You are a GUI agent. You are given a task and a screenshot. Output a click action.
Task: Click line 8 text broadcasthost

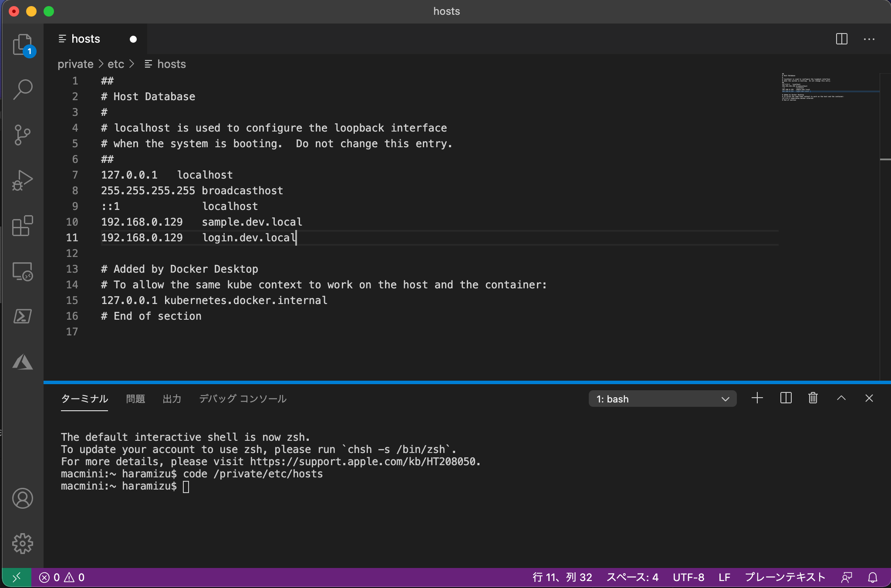point(243,191)
